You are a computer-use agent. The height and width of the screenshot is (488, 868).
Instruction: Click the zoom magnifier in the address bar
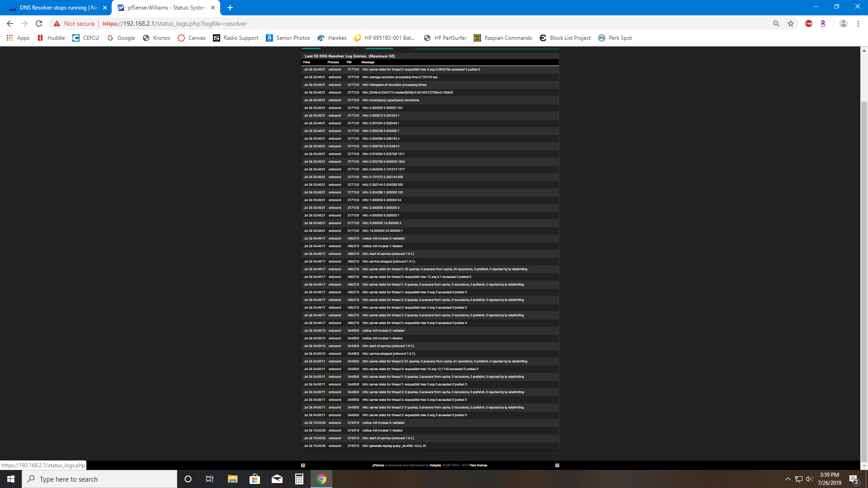pyautogui.click(x=776, y=23)
